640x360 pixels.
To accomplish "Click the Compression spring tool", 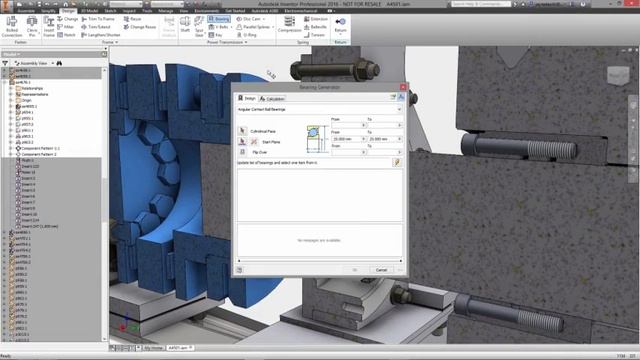I will pos(289,24).
